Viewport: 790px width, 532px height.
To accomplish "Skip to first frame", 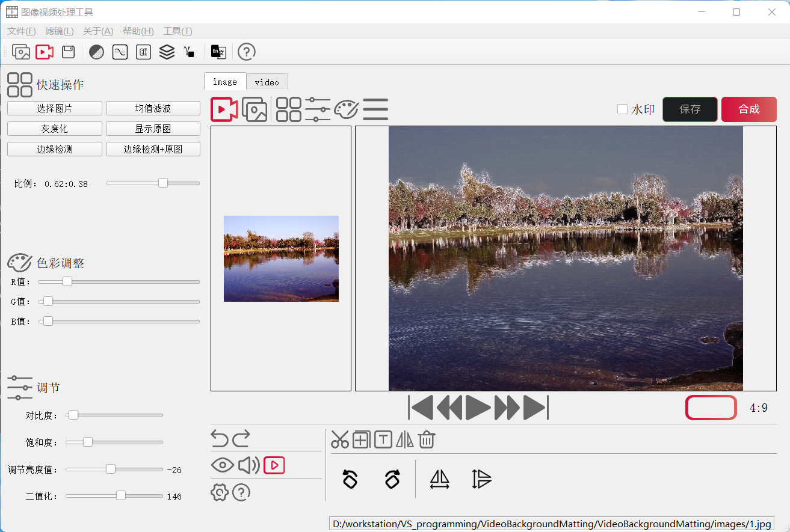I will pyautogui.click(x=421, y=408).
